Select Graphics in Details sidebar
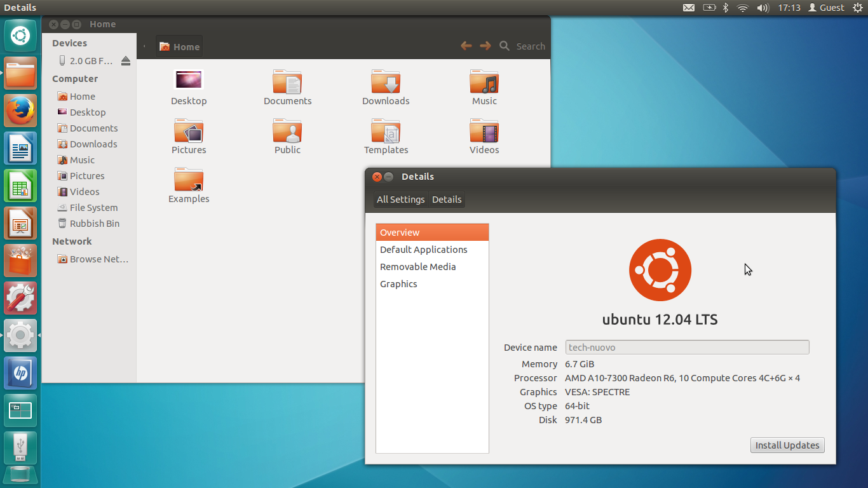This screenshot has height=488, width=868. click(432, 284)
